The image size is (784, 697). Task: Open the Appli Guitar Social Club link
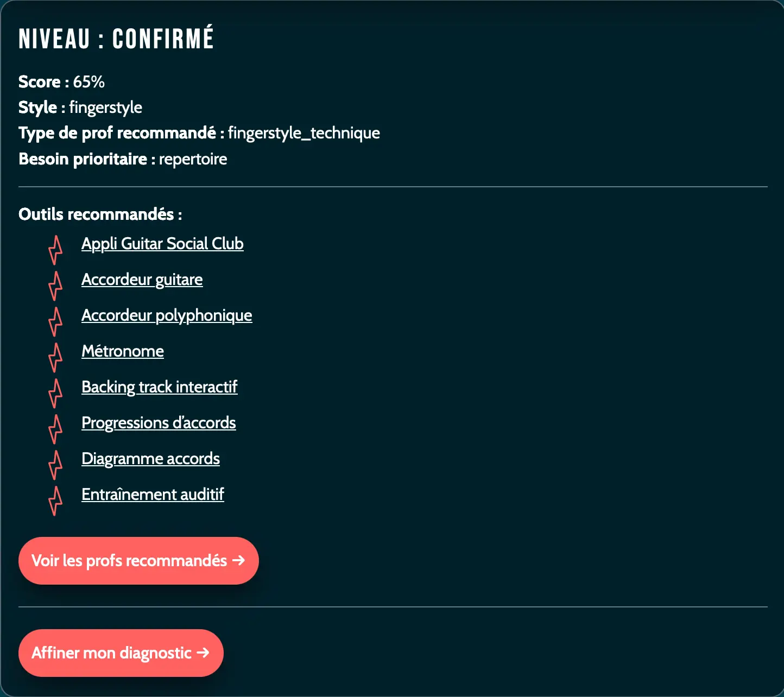[162, 244]
